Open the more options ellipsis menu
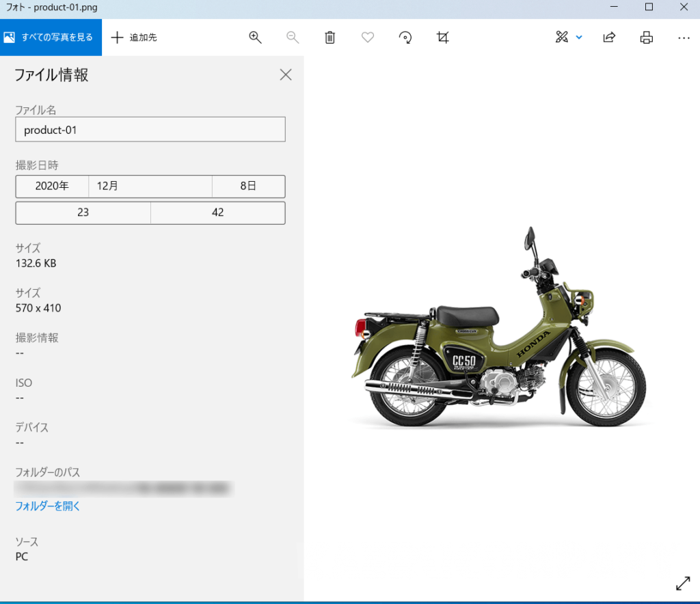The width and height of the screenshot is (700, 604). [684, 38]
